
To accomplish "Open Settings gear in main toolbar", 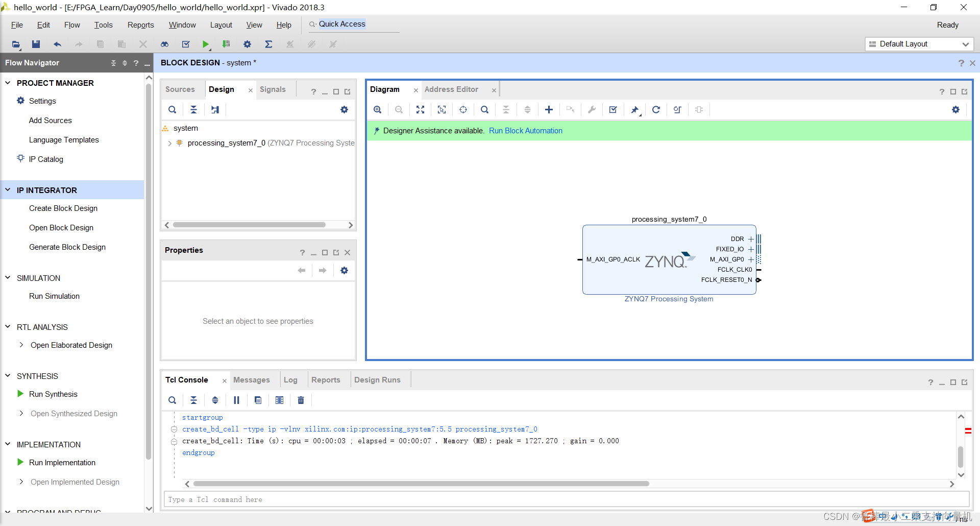I will (x=247, y=44).
